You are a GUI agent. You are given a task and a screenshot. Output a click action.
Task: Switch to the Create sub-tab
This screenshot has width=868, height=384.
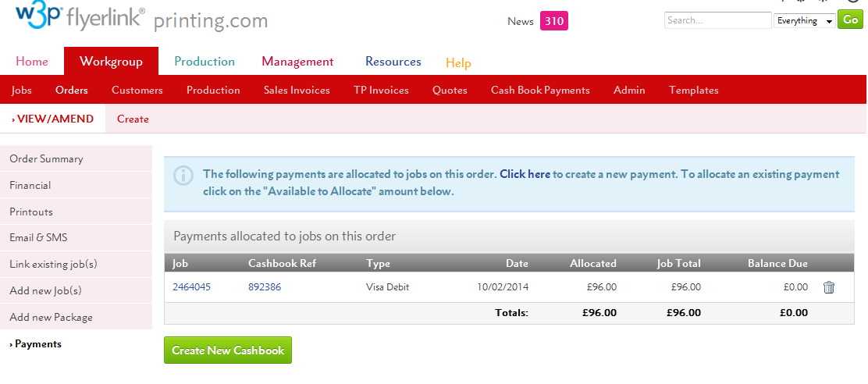pyautogui.click(x=133, y=119)
